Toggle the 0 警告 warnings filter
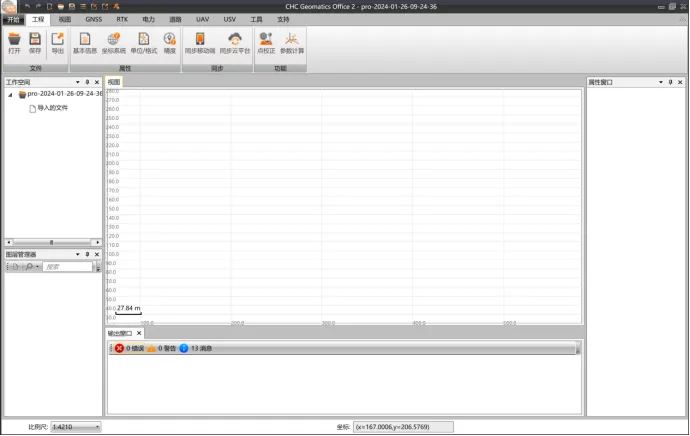The width and height of the screenshot is (690, 436). pyautogui.click(x=161, y=348)
